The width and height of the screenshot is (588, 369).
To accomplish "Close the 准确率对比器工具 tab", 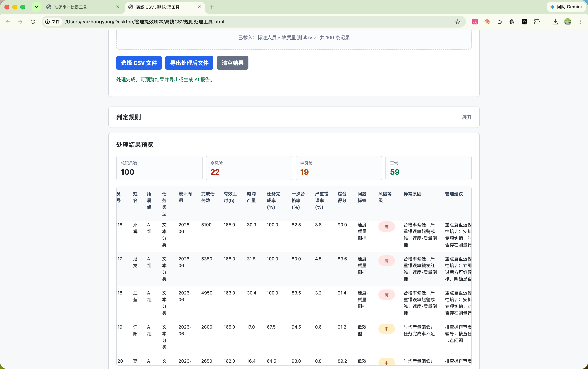I will click(118, 7).
